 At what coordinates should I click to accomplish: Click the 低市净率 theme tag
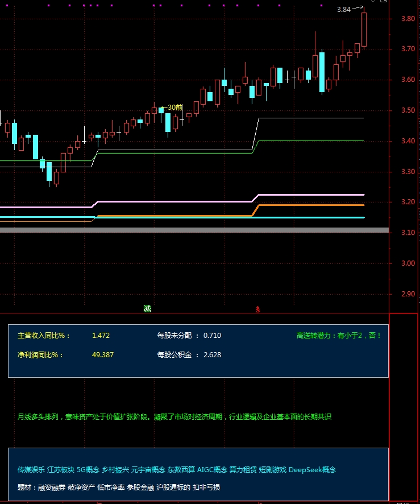(x=111, y=488)
